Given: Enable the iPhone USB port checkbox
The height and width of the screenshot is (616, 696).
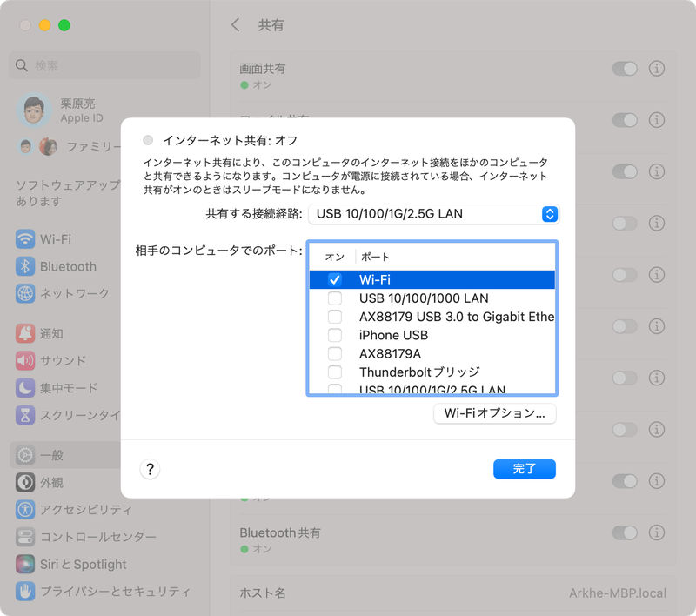Looking at the screenshot, I should 335,334.
